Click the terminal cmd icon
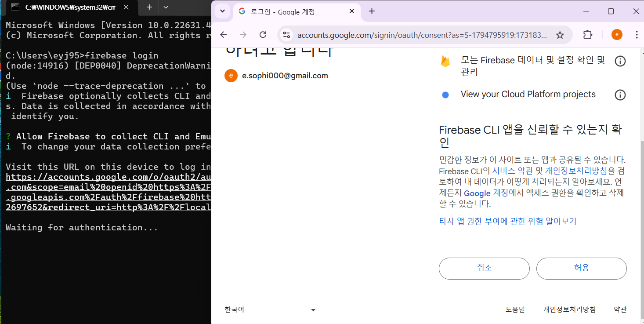The width and height of the screenshot is (644, 324). (x=14, y=7)
